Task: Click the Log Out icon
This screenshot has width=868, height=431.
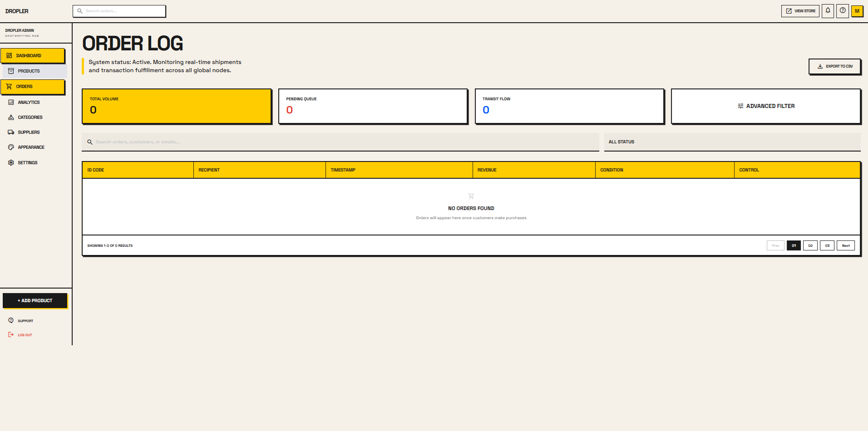Action: pyautogui.click(x=11, y=335)
